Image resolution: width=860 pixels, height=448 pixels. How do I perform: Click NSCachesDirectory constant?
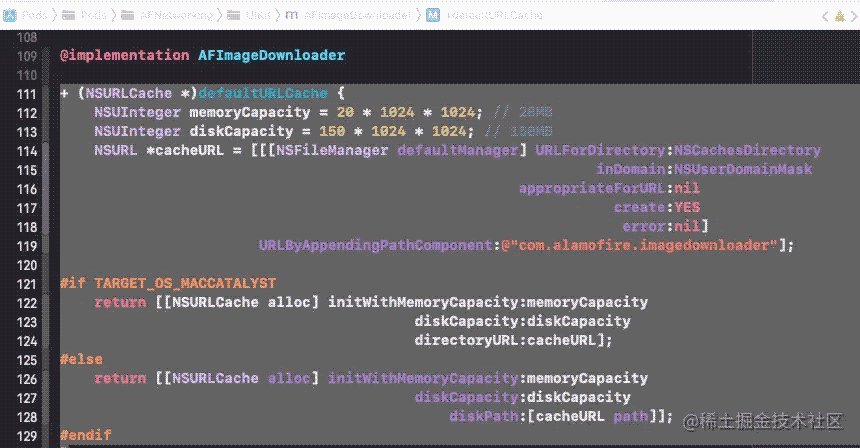747,150
